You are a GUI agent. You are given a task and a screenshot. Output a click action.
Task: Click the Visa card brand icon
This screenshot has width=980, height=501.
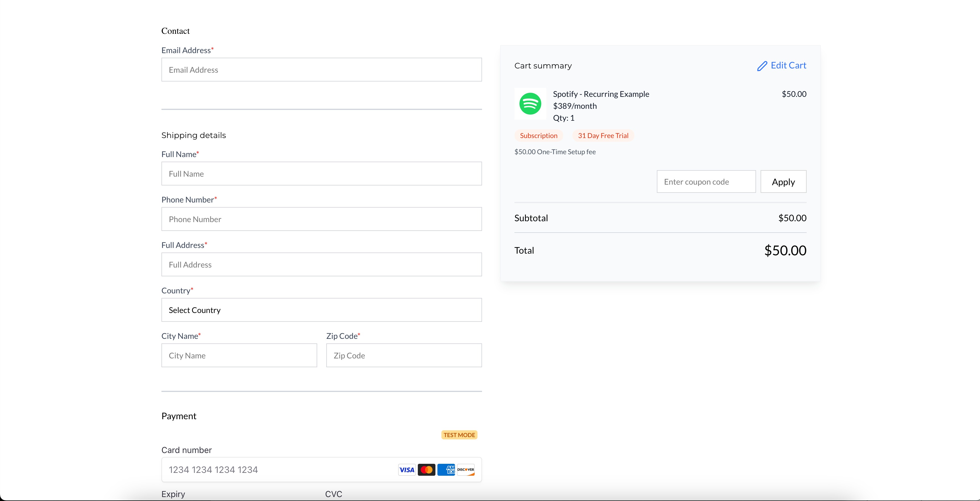(x=407, y=470)
